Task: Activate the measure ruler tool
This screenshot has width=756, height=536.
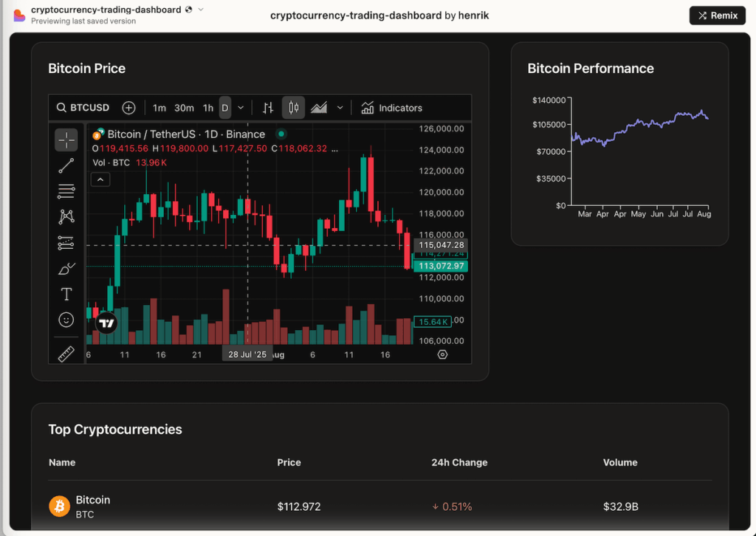Action: click(x=66, y=353)
